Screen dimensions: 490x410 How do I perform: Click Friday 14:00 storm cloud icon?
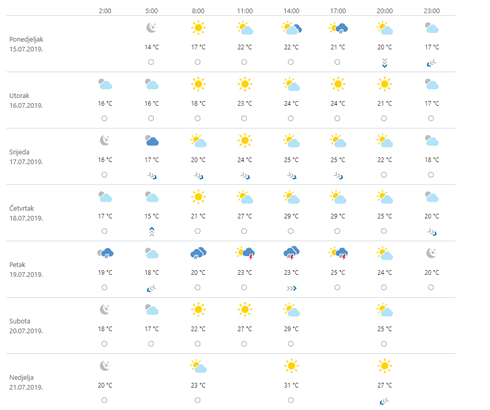tap(291, 253)
